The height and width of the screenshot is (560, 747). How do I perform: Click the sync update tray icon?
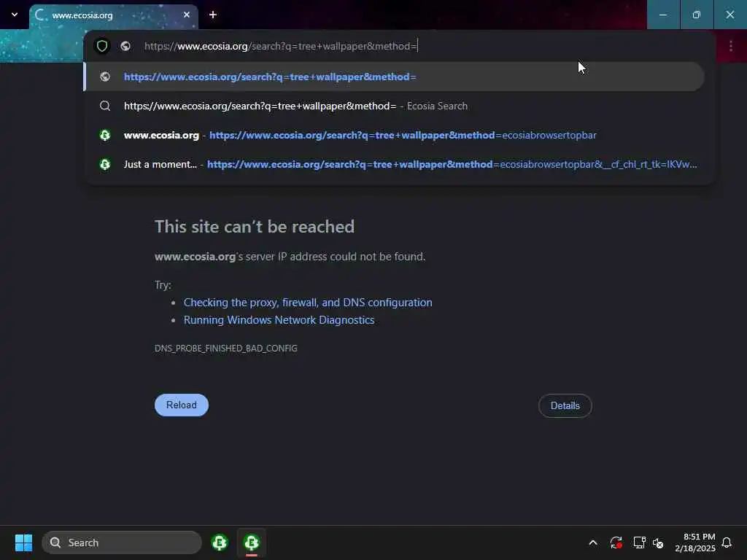(616, 542)
